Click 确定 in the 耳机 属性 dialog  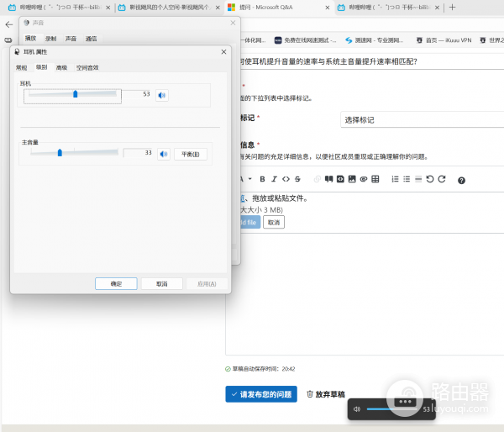point(116,284)
